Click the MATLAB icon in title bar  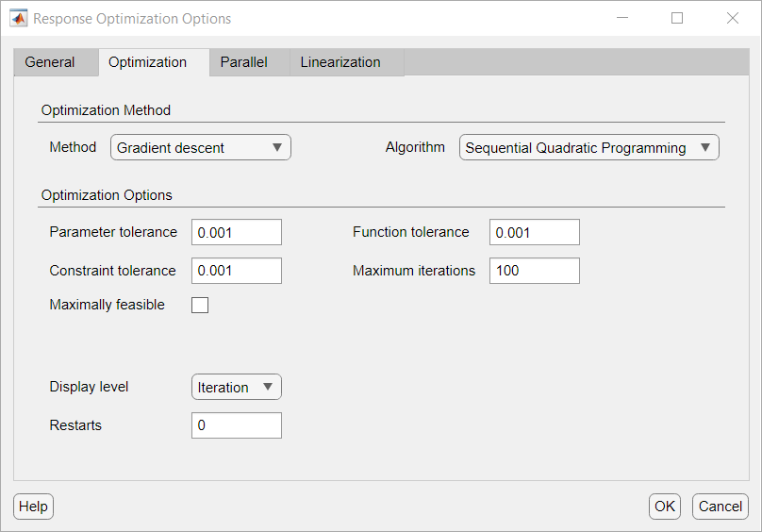(18, 18)
